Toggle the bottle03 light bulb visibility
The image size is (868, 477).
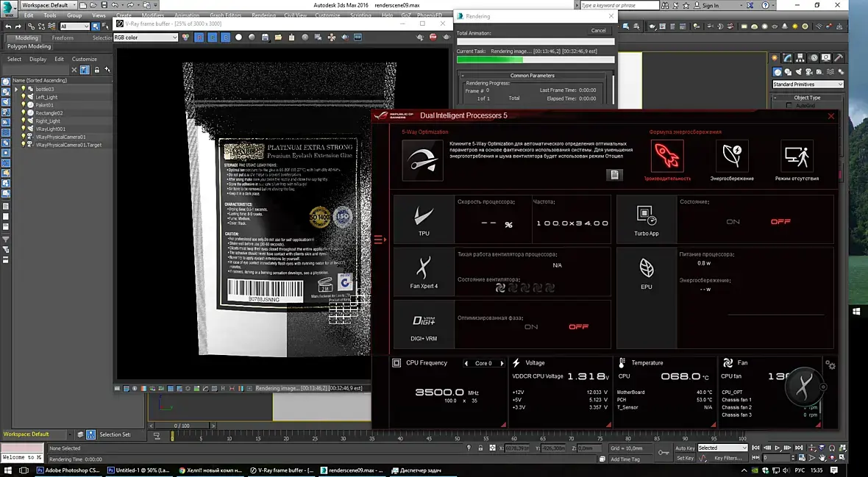pyautogui.click(x=24, y=89)
